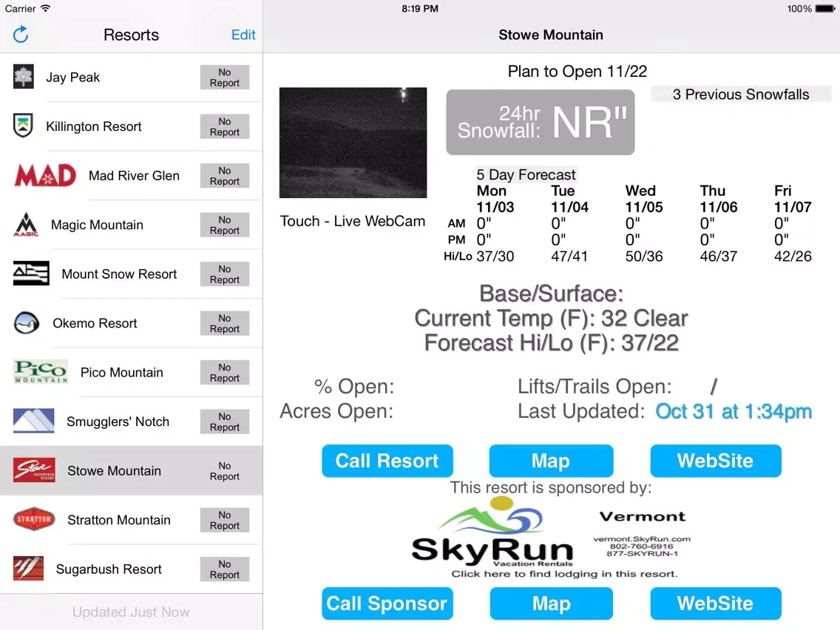Tap No Report badge for Mad River Glen

pyautogui.click(x=225, y=176)
